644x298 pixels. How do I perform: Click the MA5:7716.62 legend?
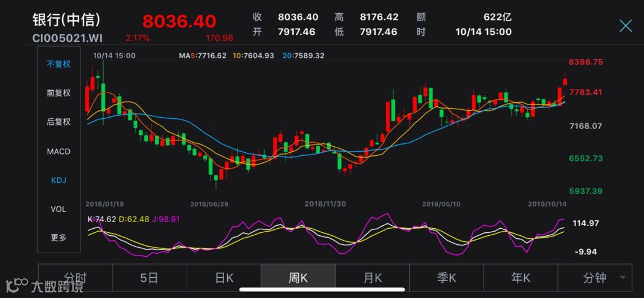click(x=203, y=55)
